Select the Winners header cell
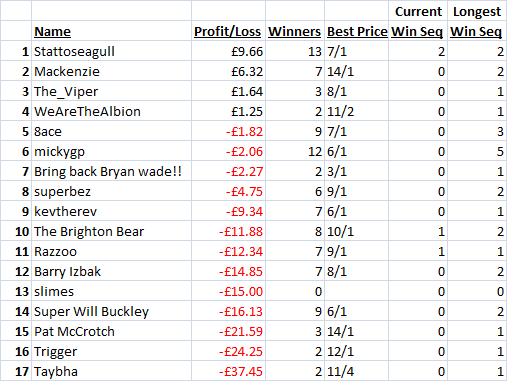This screenshot has width=520, height=390. pyautogui.click(x=295, y=31)
